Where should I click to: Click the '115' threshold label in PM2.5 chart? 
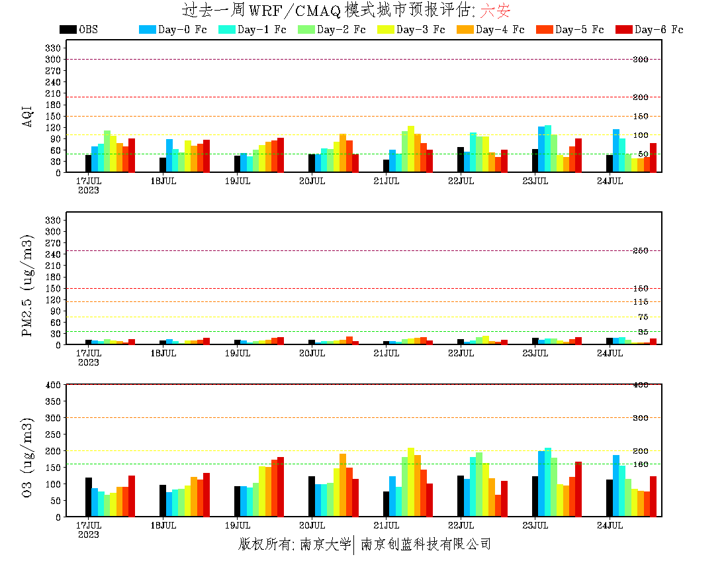point(640,302)
